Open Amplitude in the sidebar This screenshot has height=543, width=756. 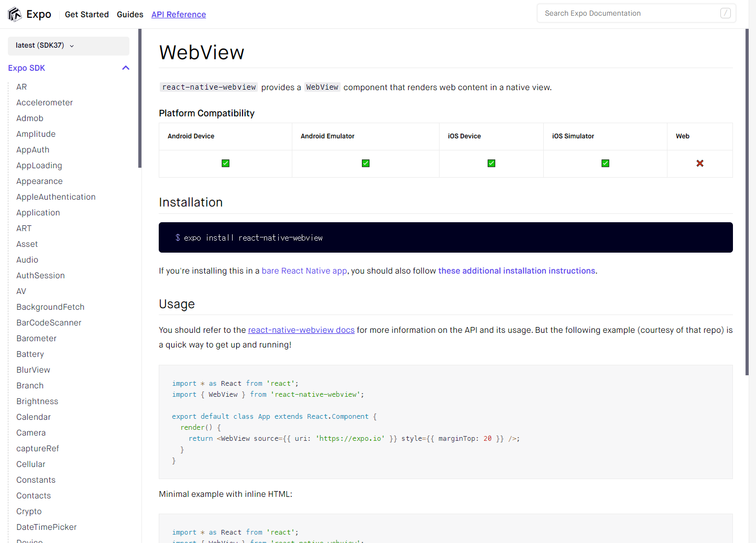[36, 134]
